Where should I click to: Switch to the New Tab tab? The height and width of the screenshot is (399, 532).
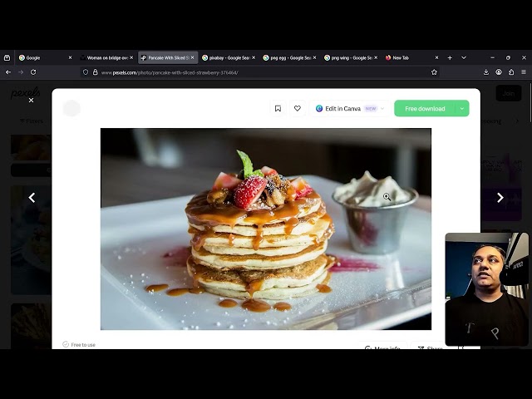click(x=411, y=58)
